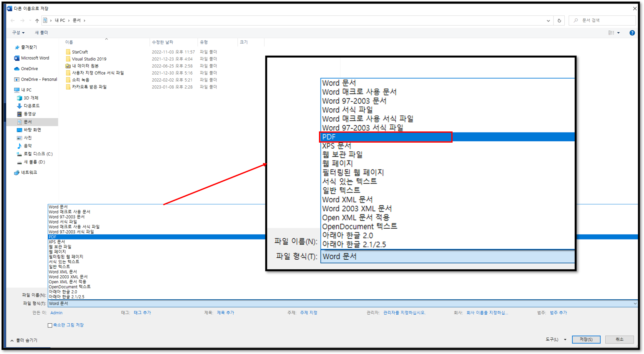Viewport: 644px width, 354px height.
Task: Open the 3D 개체 folder icon
Action: [x=19, y=98]
